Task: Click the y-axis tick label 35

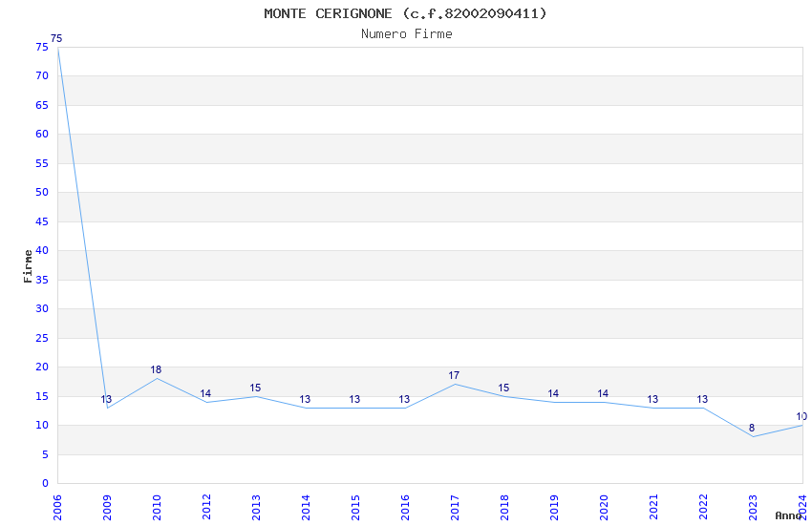Action: [x=42, y=281]
